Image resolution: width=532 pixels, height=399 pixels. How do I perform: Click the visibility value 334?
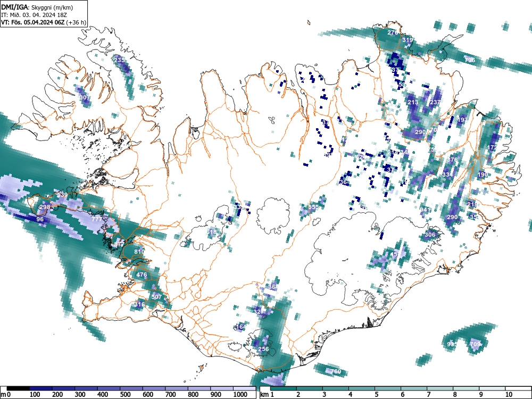[x=447, y=174]
